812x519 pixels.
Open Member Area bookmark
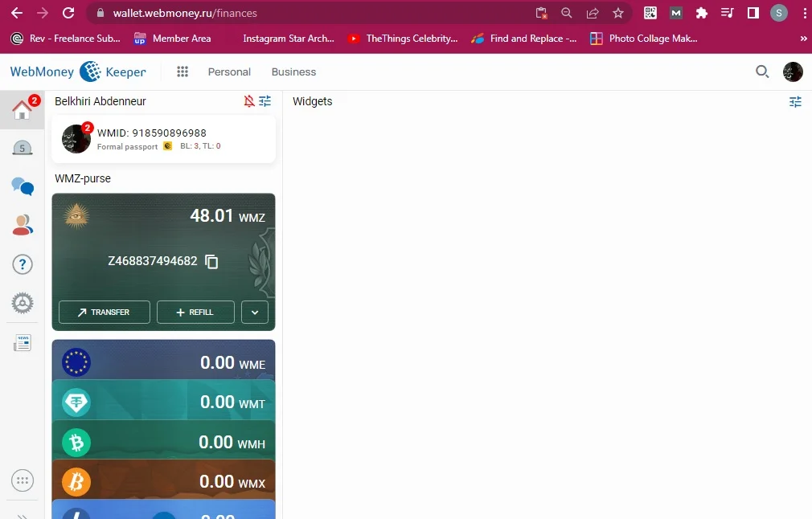click(x=172, y=39)
